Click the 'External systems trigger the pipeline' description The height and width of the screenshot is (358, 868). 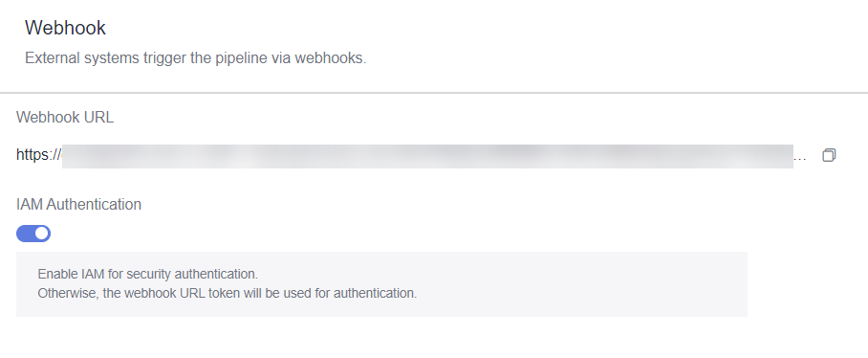(195, 58)
